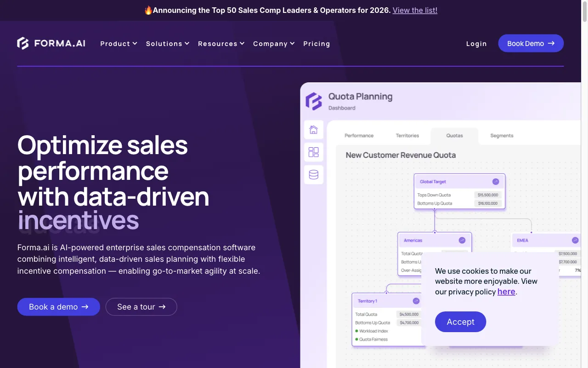The image size is (588, 368).
Task: Click the $4,500,000 Total Quota value
Action: [409, 315]
